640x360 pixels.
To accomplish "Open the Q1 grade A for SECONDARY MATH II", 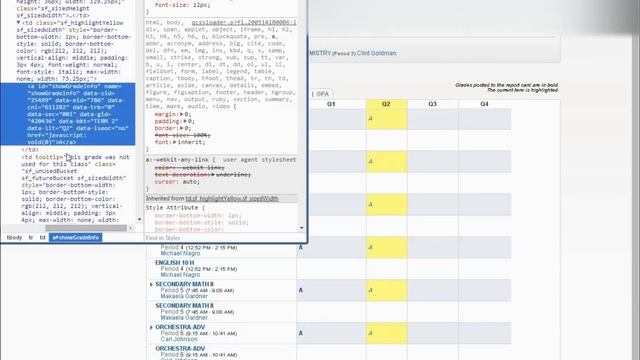I will (301, 290).
